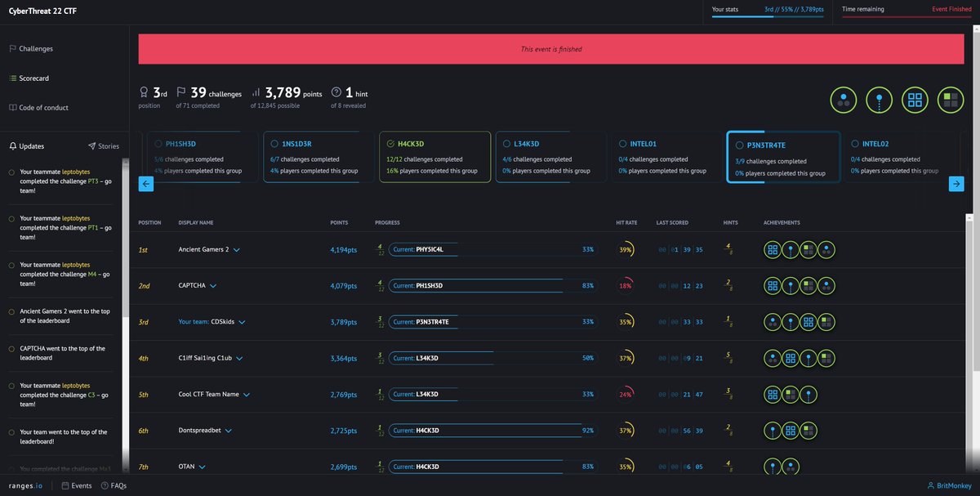Click the green-square achievement badge in the stats header
980x496 pixels.
coord(951,101)
